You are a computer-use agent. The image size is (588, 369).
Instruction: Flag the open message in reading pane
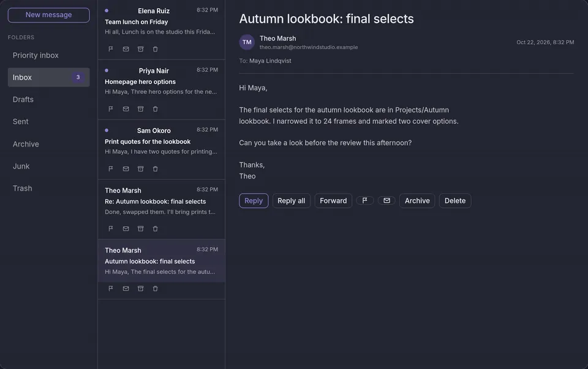click(x=364, y=200)
